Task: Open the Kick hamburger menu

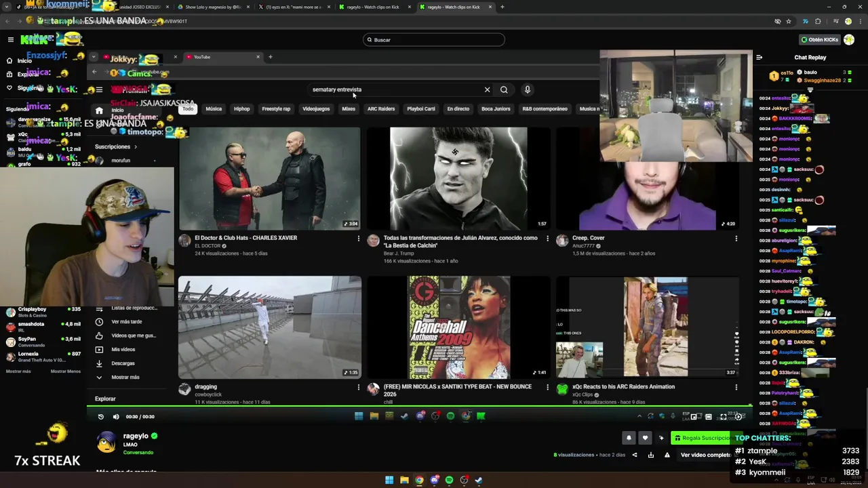Action: click(11, 40)
